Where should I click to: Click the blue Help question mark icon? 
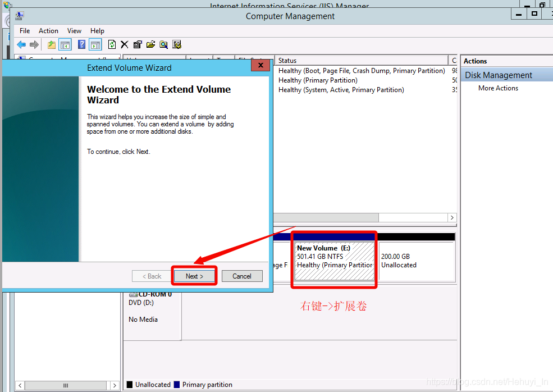tap(81, 44)
